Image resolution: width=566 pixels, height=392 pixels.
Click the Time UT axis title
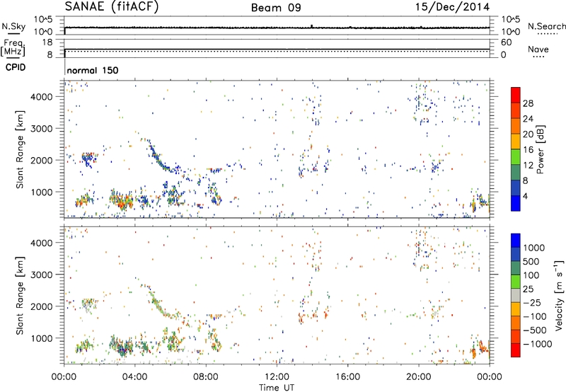pyautogui.click(x=277, y=388)
